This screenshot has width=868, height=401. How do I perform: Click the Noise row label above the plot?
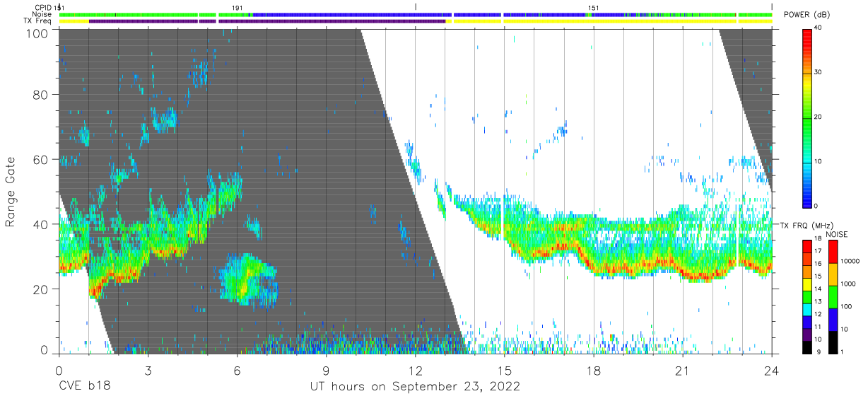tap(42, 14)
